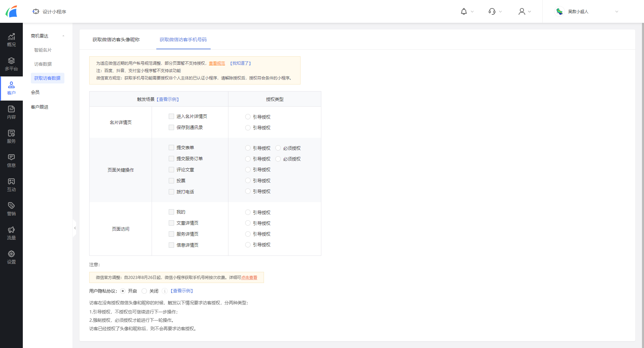Viewport: 644px width, 348px height.
Task: Open 设置 settings in sidebar
Action: click(11, 257)
